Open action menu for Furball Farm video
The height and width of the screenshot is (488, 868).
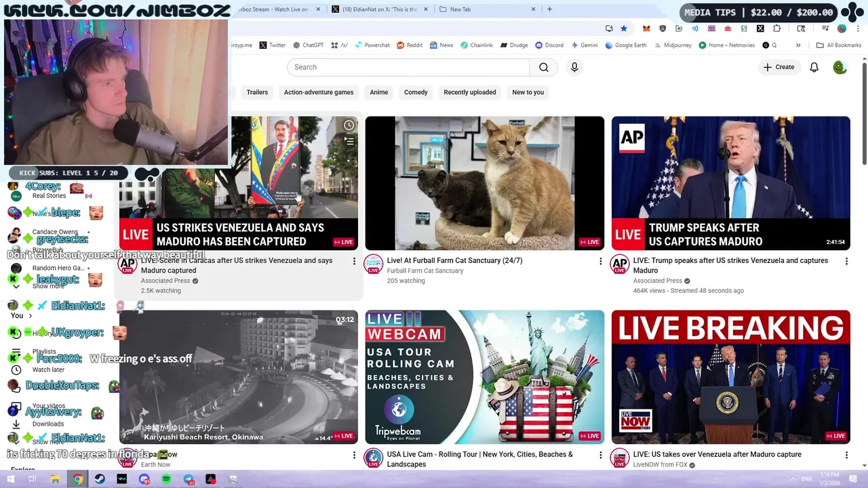pos(600,261)
